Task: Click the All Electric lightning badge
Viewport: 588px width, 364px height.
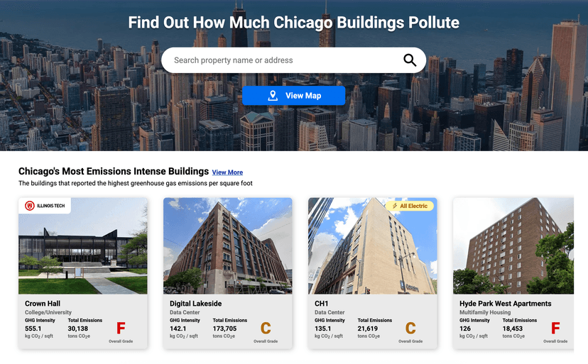Action: (410, 206)
